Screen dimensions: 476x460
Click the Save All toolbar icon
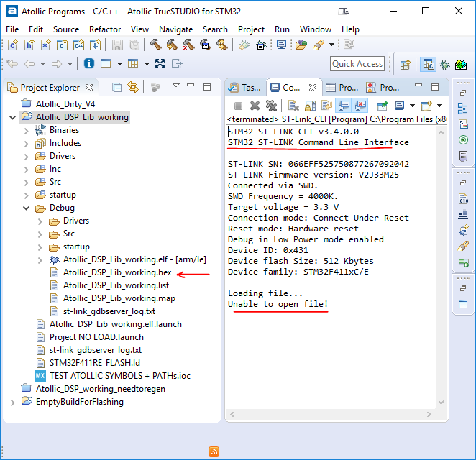coord(134,45)
